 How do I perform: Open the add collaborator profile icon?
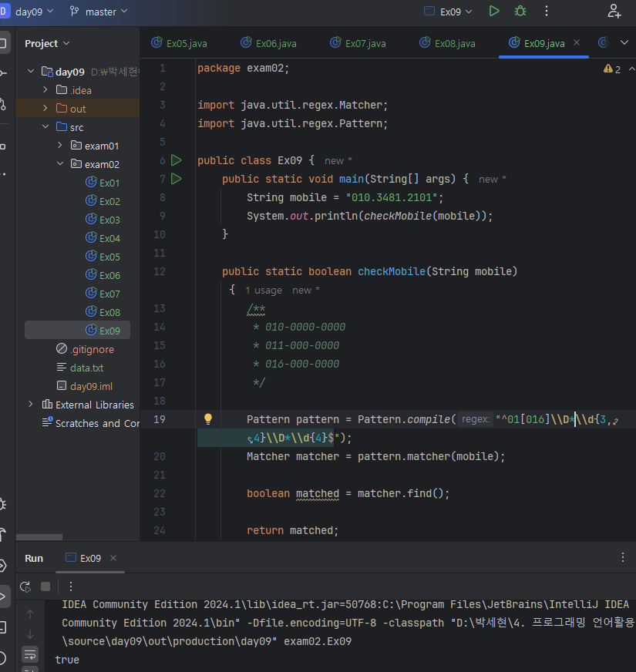click(614, 11)
